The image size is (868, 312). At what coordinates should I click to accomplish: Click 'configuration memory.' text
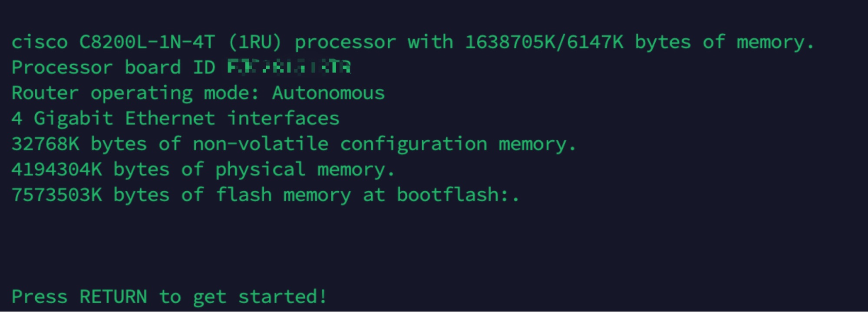[458, 144]
